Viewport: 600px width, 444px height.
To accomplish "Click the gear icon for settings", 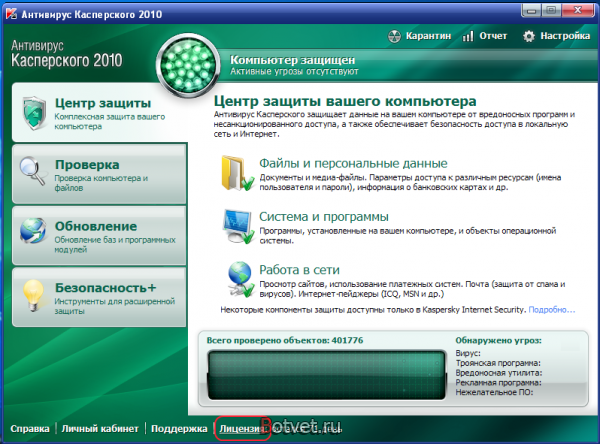I will tap(529, 36).
